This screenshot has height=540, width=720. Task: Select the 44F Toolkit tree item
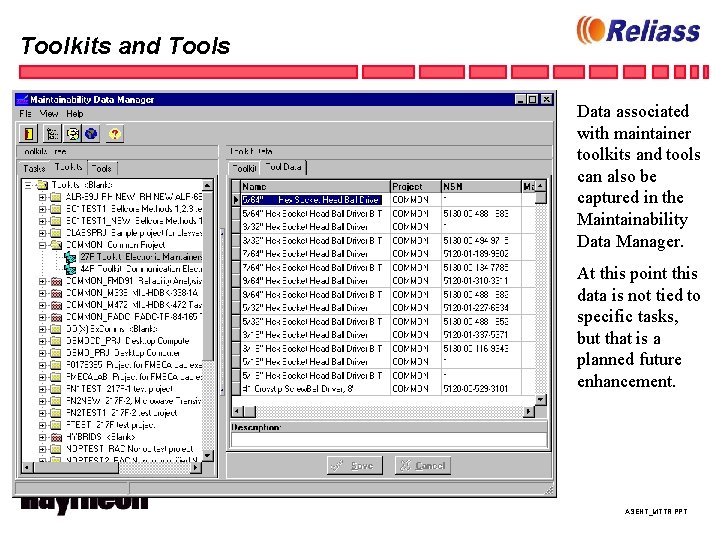tap(141, 269)
